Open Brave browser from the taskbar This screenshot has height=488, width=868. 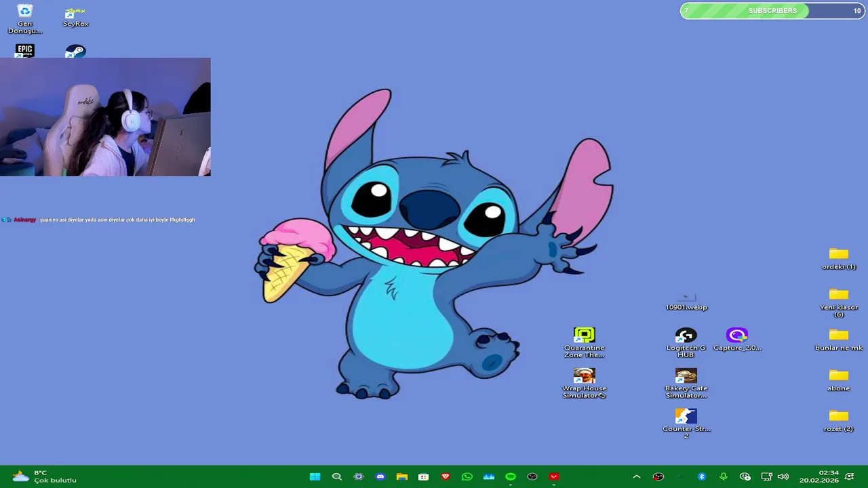coord(446,476)
